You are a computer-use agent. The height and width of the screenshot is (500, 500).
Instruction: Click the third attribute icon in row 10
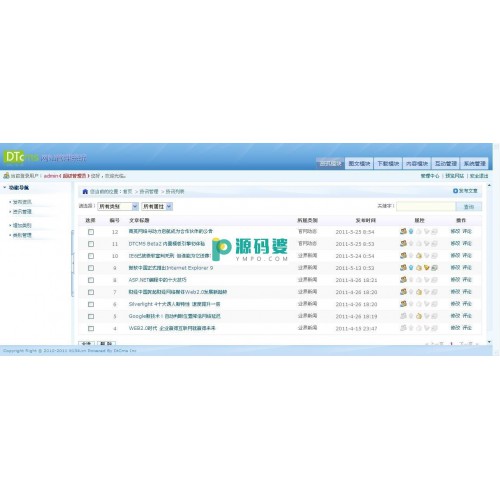[419, 256]
